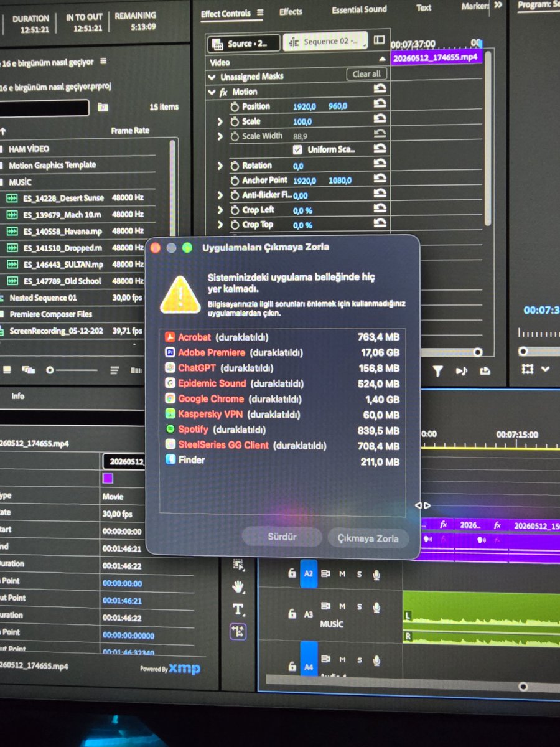Select the Sequence 02 clip button
This screenshot has height=747, width=560.
click(325, 42)
